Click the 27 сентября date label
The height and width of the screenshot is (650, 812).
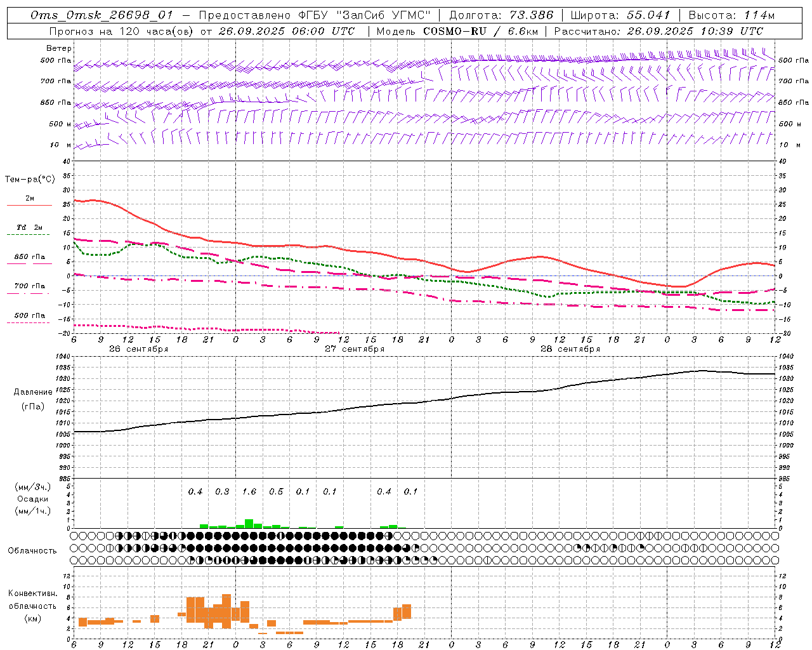[x=355, y=349]
